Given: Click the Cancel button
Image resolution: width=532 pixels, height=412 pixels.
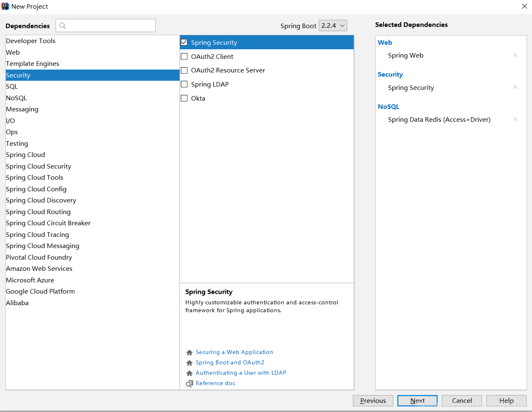Looking at the screenshot, I should coord(462,400).
